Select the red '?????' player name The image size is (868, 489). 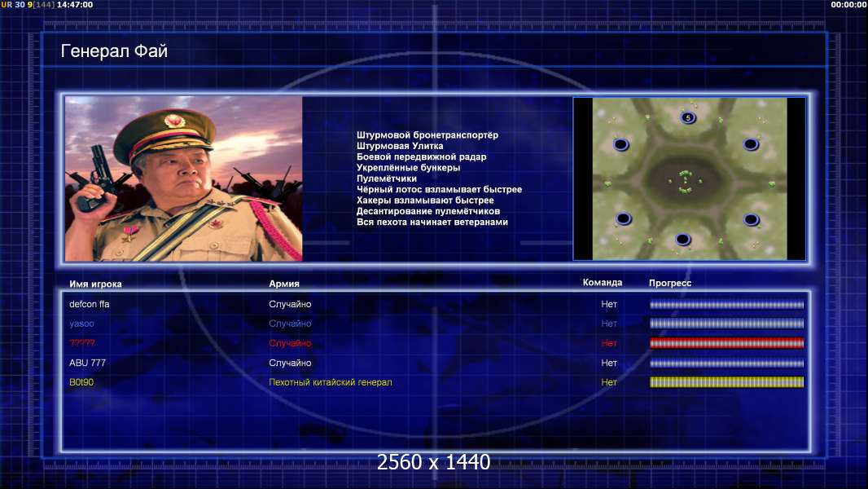point(82,343)
